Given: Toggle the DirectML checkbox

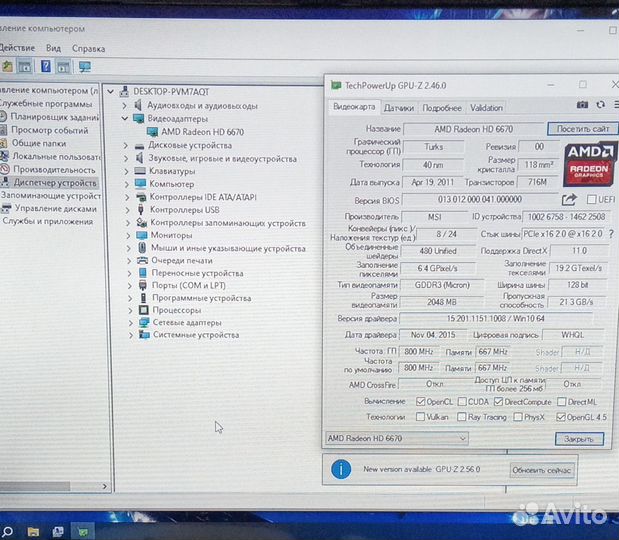Looking at the screenshot, I should 561,402.
